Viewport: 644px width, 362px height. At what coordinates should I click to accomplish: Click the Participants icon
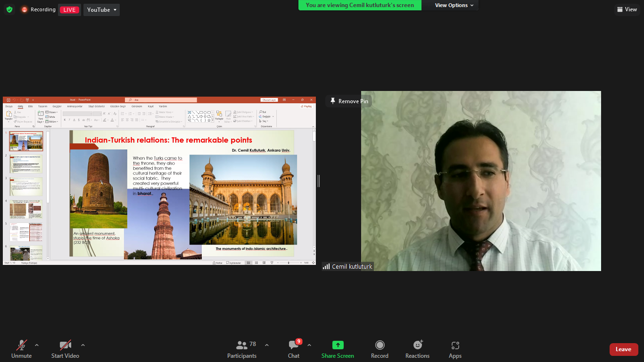(x=242, y=346)
